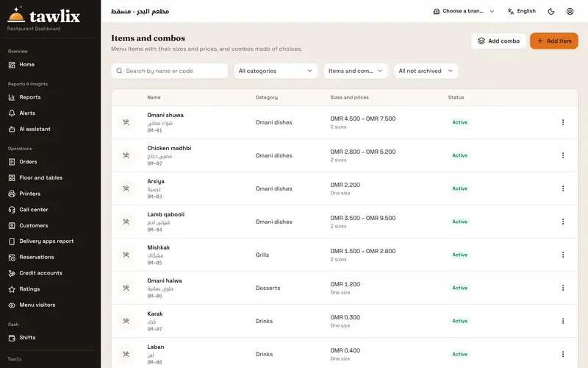588x368 pixels.
Task: Focus the Search by name or code field
Action: [170, 71]
